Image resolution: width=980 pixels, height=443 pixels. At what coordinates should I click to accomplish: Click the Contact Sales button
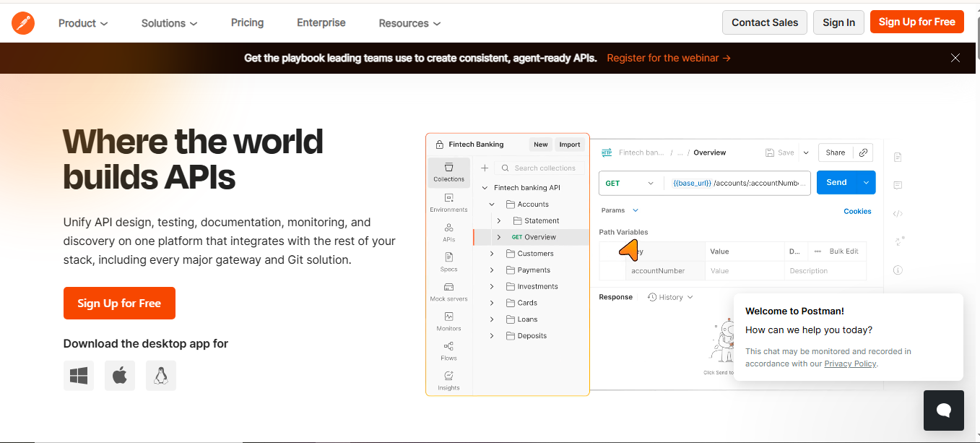pyautogui.click(x=764, y=22)
